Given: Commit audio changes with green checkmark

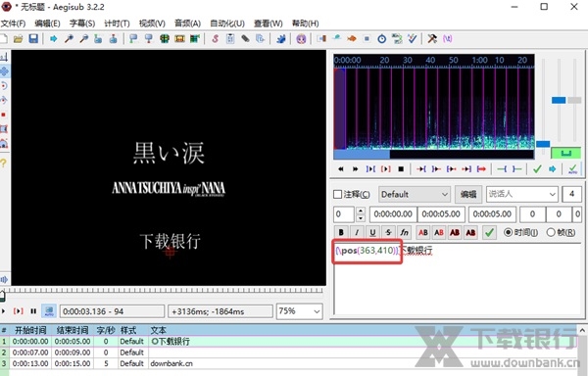Looking at the screenshot, I should click(x=537, y=169).
